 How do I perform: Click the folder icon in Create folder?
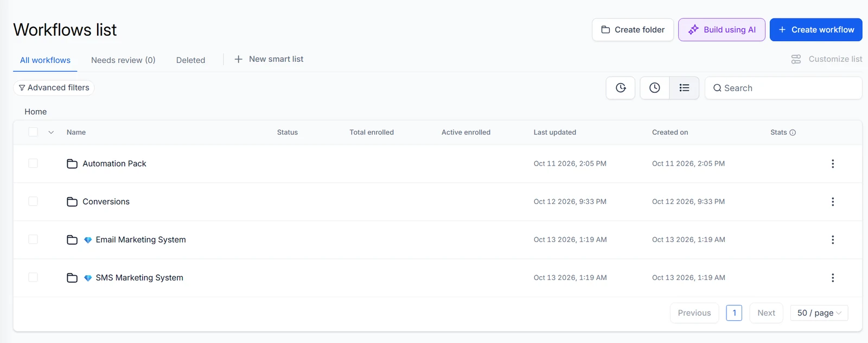(605, 30)
